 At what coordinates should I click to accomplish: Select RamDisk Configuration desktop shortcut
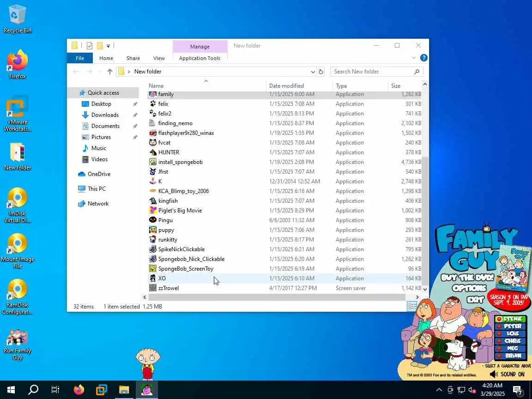[17, 296]
